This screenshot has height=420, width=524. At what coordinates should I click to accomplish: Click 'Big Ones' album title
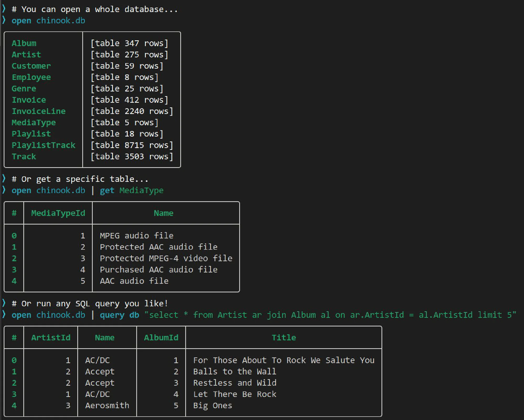coord(212,405)
